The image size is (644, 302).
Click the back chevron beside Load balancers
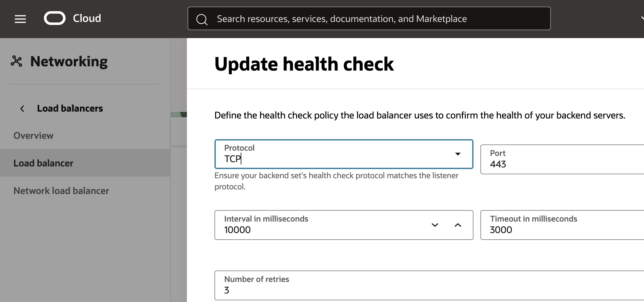click(x=22, y=108)
